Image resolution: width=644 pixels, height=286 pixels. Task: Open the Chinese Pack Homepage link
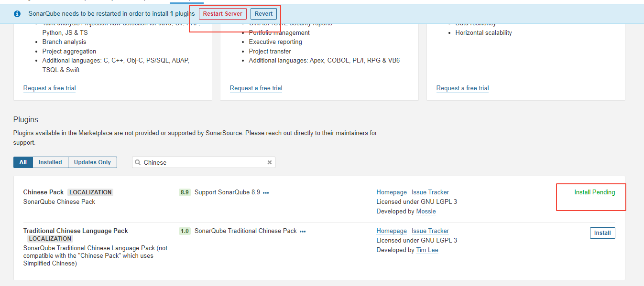(x=392, y=192)
